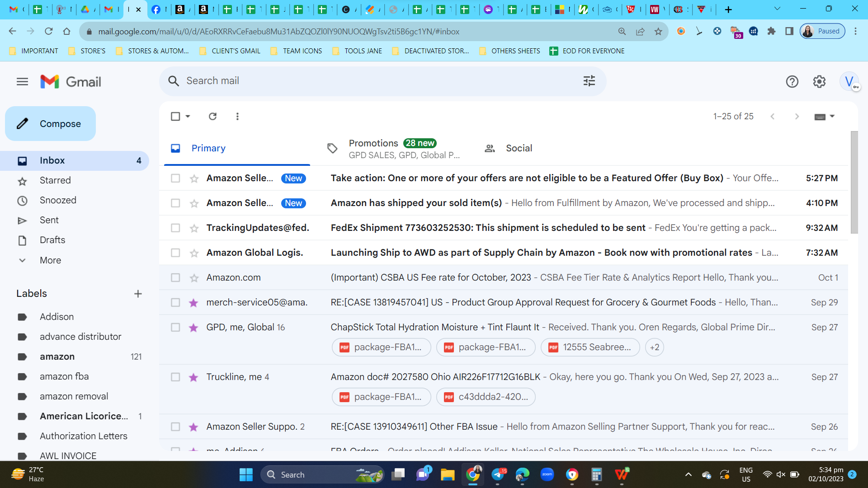Click the browser reload button

click(49, 31)
